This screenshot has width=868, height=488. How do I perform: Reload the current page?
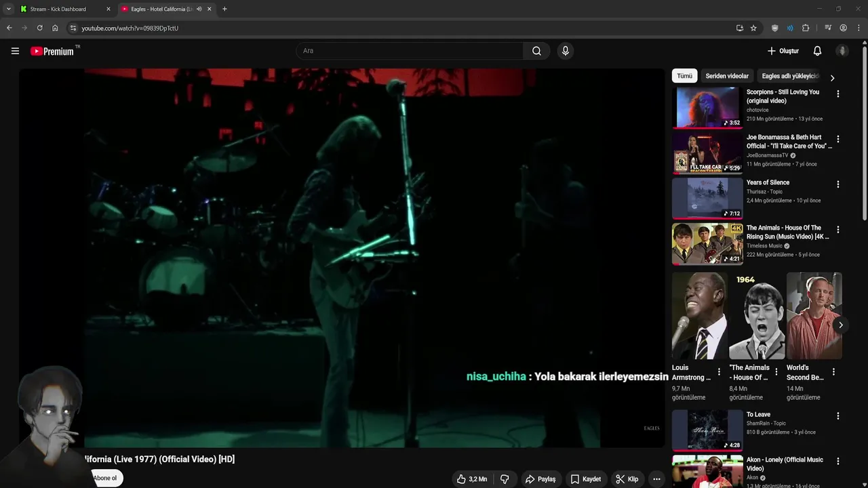pyautogui.click(x=39, y=28)
